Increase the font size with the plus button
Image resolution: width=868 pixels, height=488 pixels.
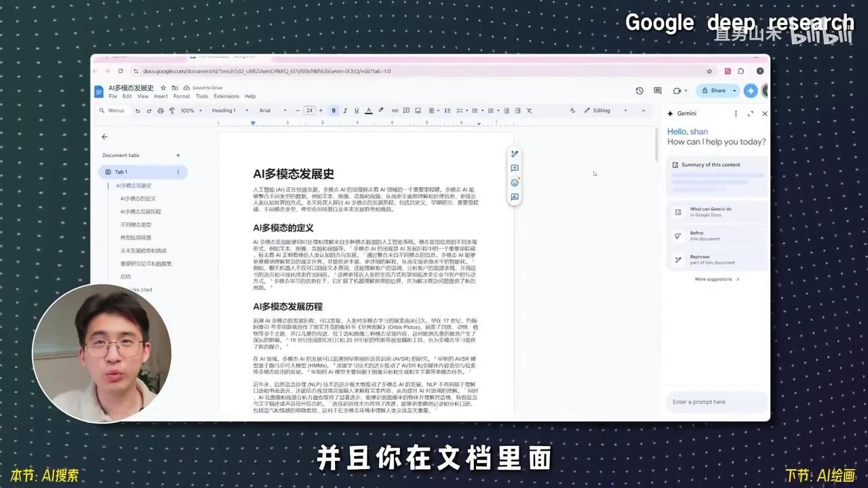321,110
